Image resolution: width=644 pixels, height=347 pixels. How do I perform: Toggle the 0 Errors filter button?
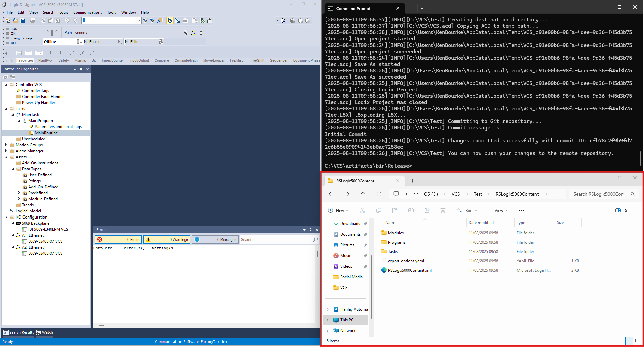click(118, 239)
